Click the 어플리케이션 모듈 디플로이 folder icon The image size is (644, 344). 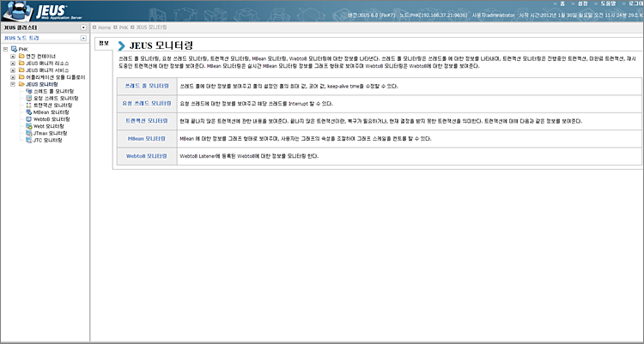21,77
